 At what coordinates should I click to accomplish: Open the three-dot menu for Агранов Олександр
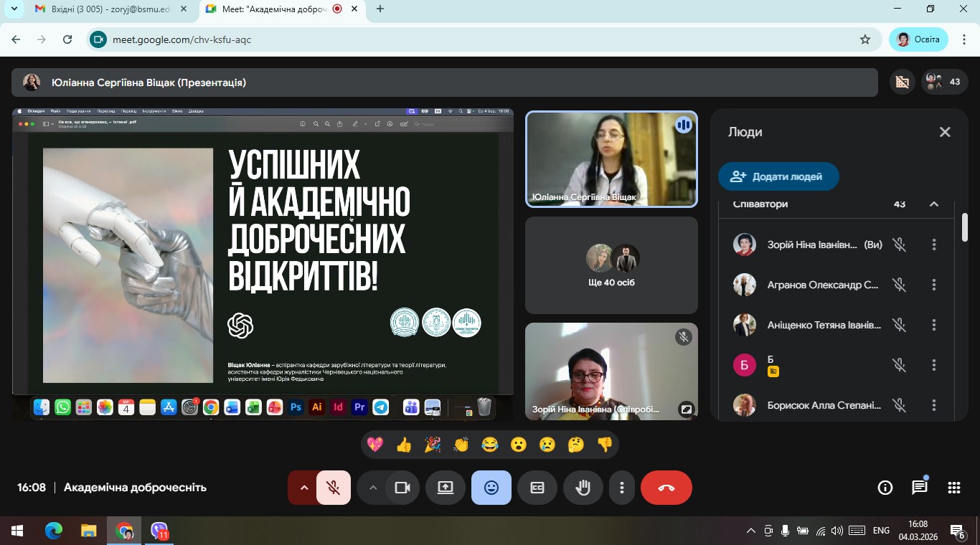point(933,284)
